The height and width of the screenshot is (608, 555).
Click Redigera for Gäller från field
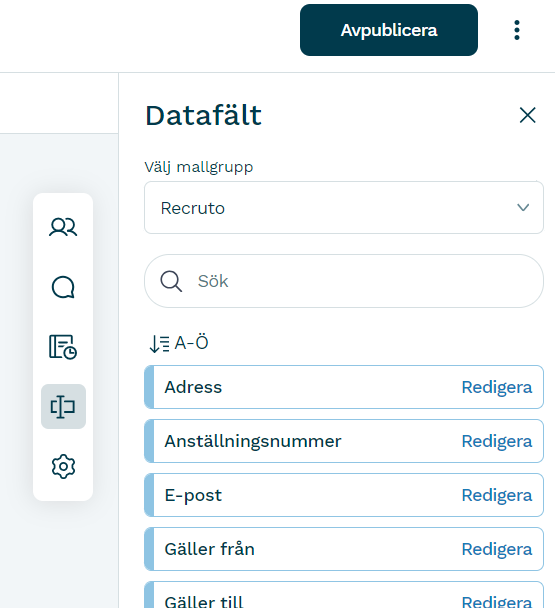(x=496, y=549)
